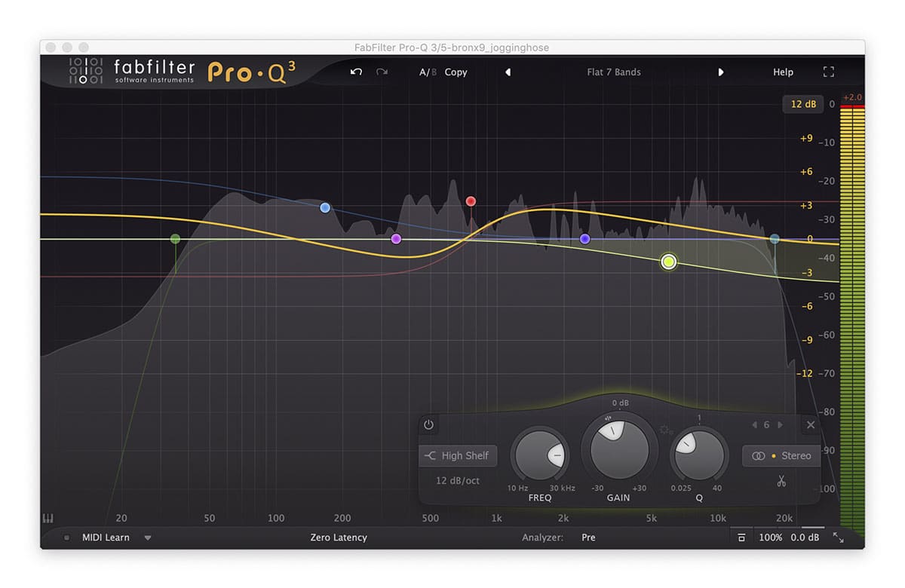The height and width of the screenshot is (588, 905).
Task: Click the resize window corner icon
Action: pyautogui.click(x=838, y=537)
